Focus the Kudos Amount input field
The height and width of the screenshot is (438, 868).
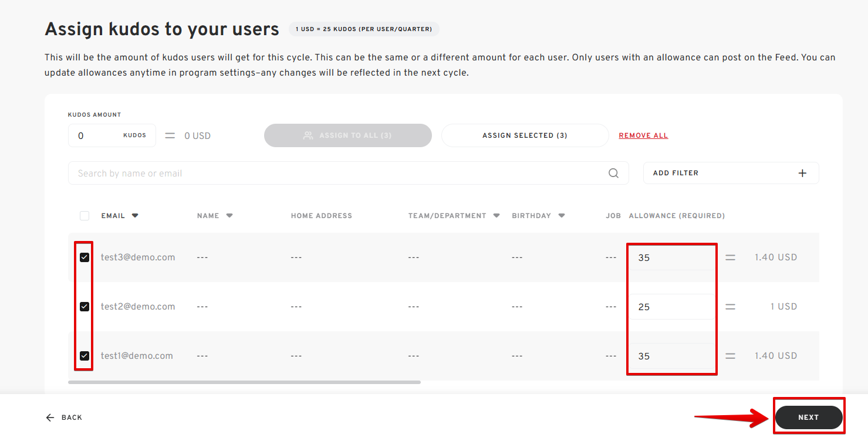tap(94, 135)
